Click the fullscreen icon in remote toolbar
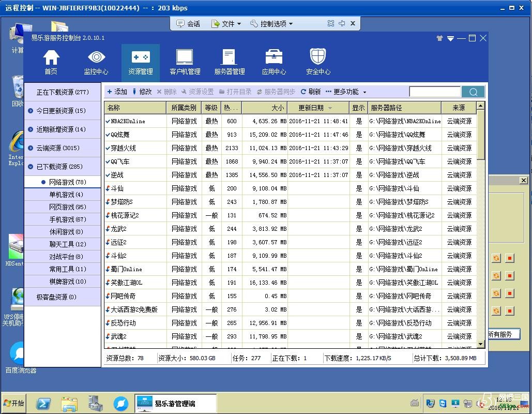This screenshot has height=414, width=532. [x=331, y=23]
